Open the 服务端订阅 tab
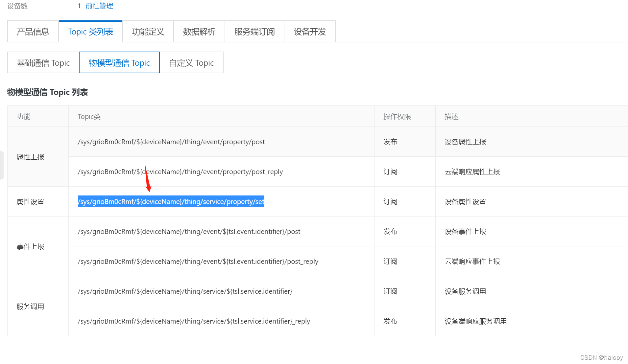628x364 pixels. point(254,32)
